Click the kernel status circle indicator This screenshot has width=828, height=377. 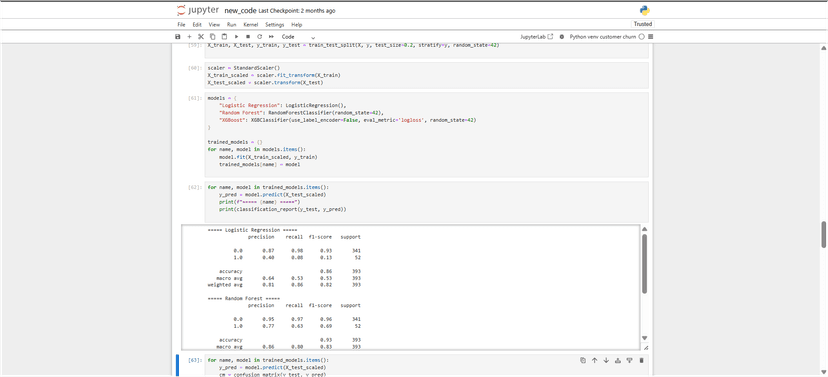pos(642,37)
